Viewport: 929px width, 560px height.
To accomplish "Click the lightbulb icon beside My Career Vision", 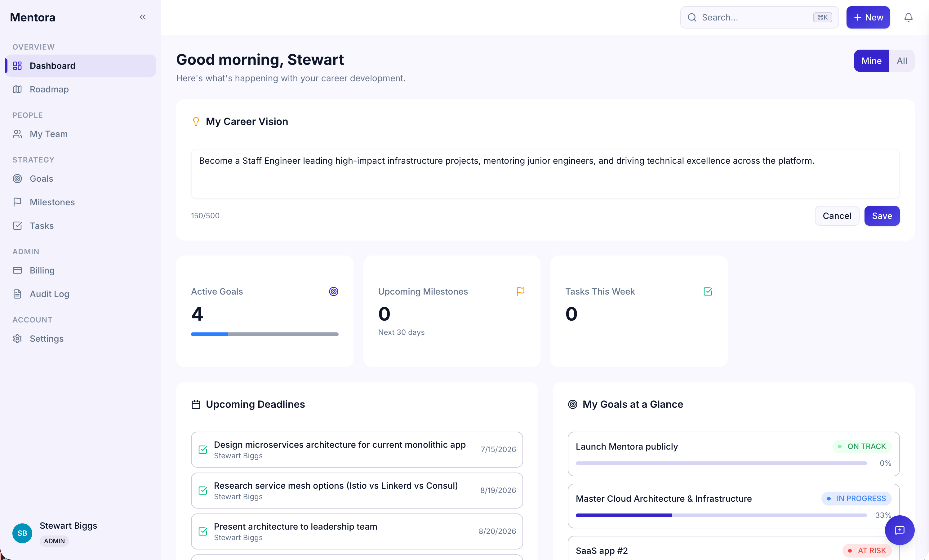I will click(196, 122).
